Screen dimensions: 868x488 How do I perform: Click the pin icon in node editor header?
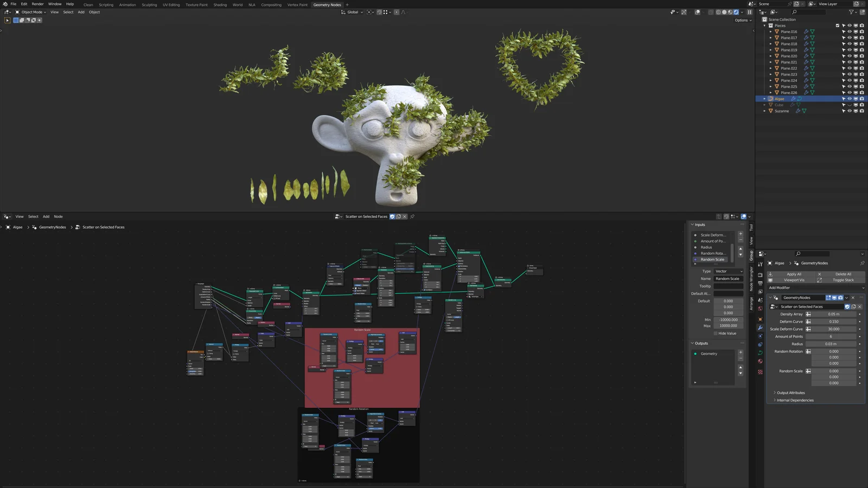(412, 216)
